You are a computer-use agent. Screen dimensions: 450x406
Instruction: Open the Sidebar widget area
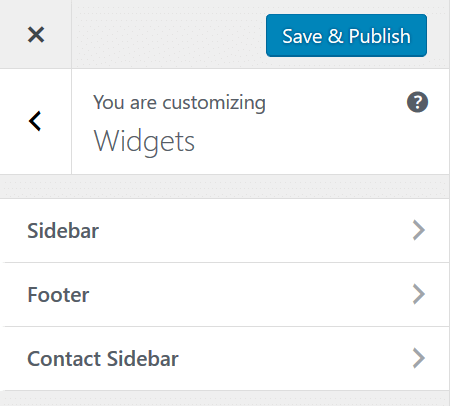[225, 230]
